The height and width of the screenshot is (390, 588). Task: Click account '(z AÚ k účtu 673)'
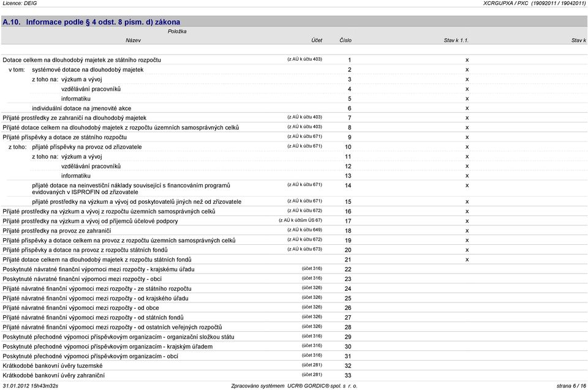pos(304,249)
